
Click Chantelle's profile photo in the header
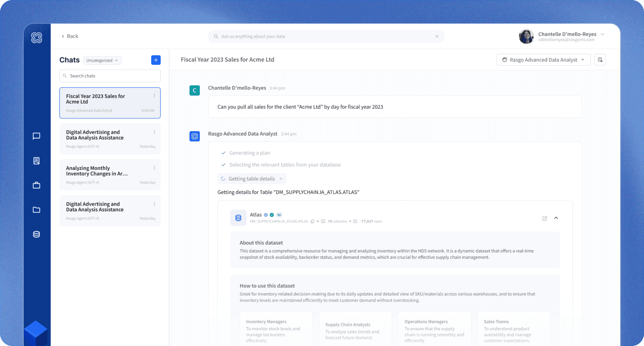tap(526, 36)
